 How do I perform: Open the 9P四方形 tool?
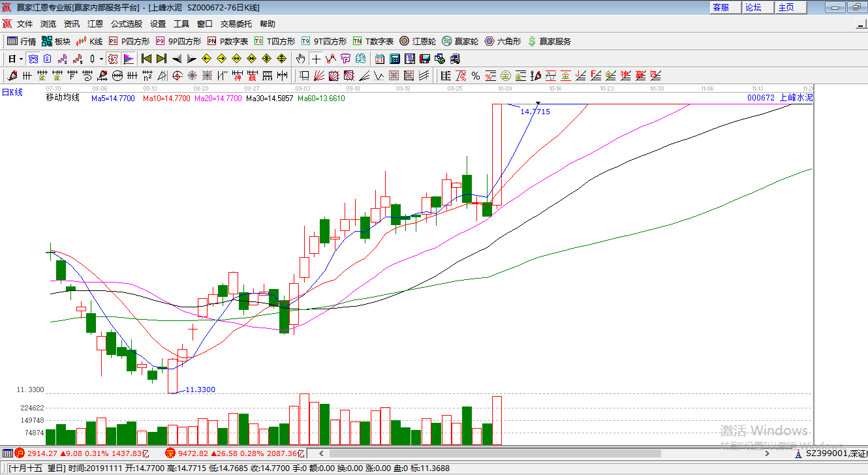[178, 41]
